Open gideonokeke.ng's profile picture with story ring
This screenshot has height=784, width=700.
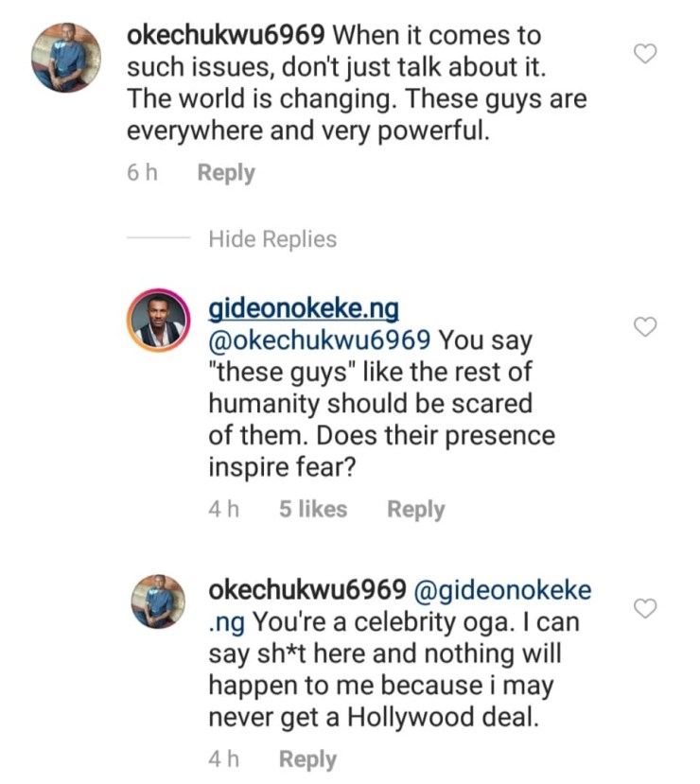(155, 327)
